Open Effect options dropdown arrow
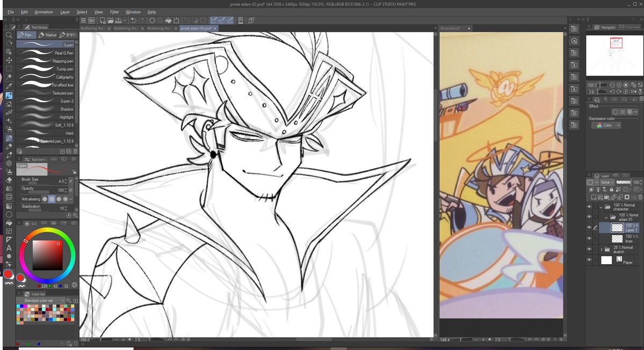The height and width of the screenshot is (350, 644). tap(636, 112)
